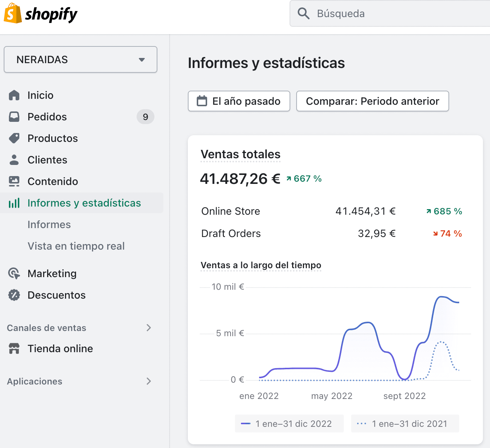Viewport: 490px width, 448px height.
Task: Click the Inicio home icon
Action: (14, 95)
